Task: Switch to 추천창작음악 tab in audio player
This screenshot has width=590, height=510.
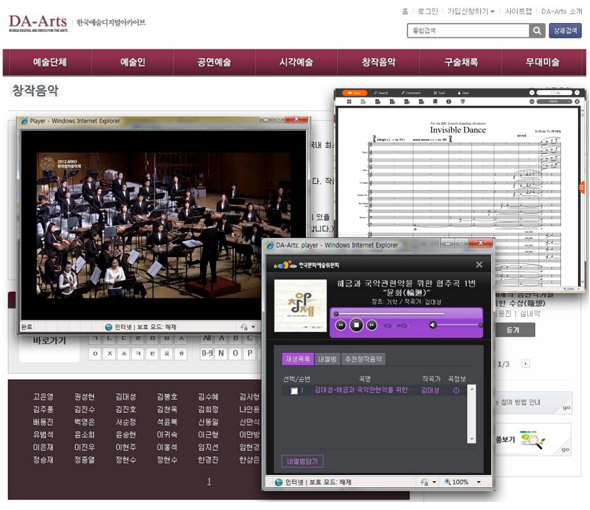Action: (363, 359)
